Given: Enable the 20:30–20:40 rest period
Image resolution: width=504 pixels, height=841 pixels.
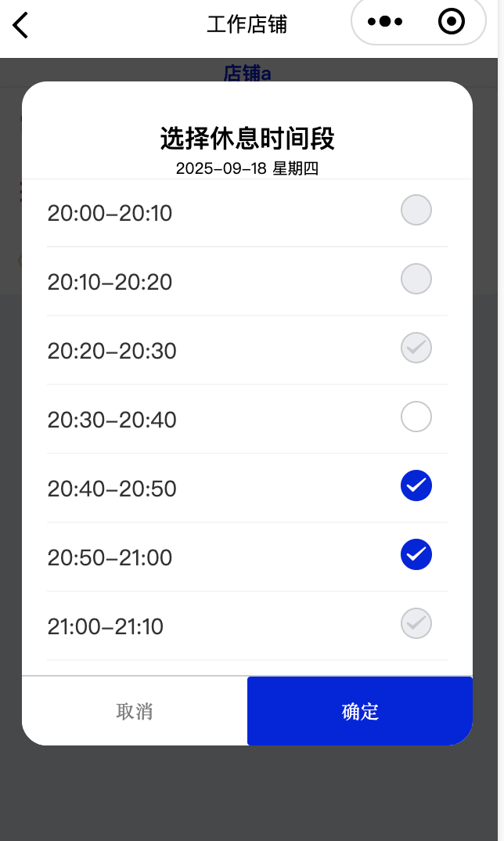Looking at the screenshot, I should coord(416,417).
